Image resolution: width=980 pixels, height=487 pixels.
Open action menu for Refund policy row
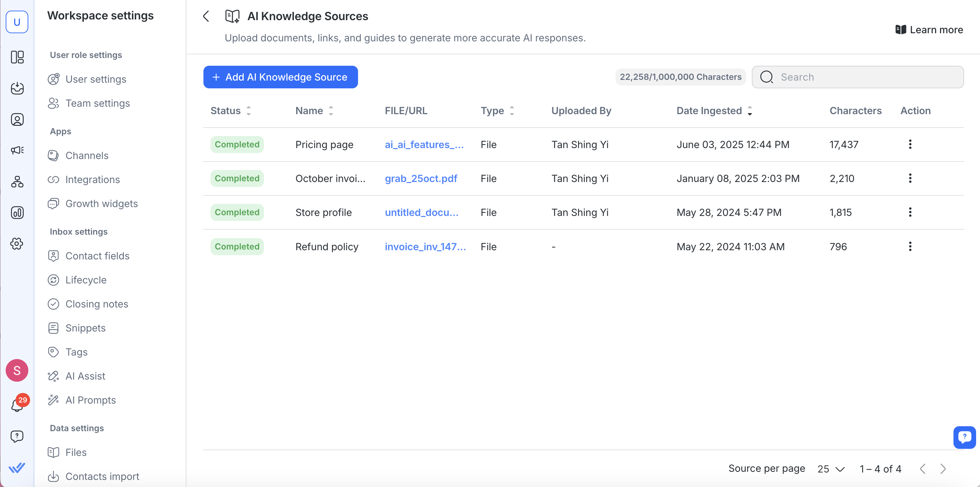[910, 246]
